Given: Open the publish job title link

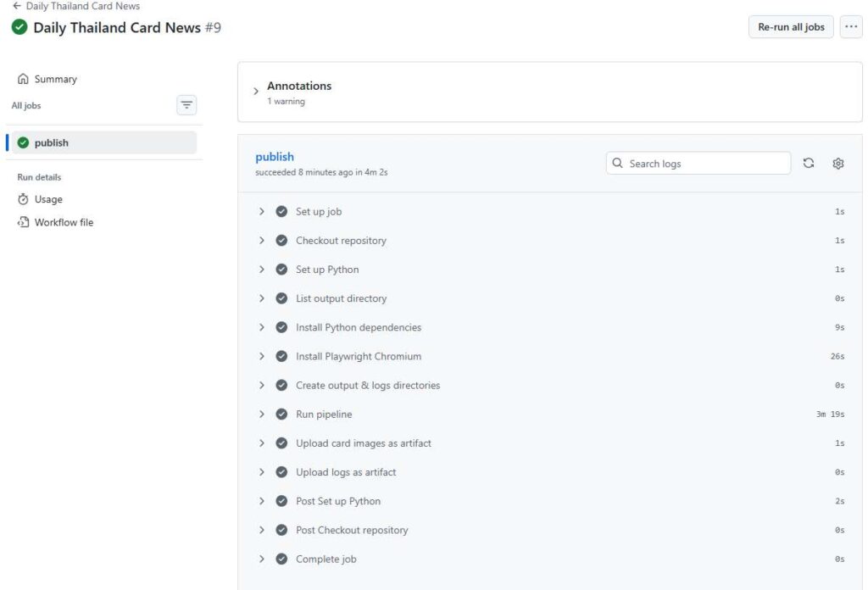Looking at the screenshot, I should pyautogui.click(x=275, y=157).
